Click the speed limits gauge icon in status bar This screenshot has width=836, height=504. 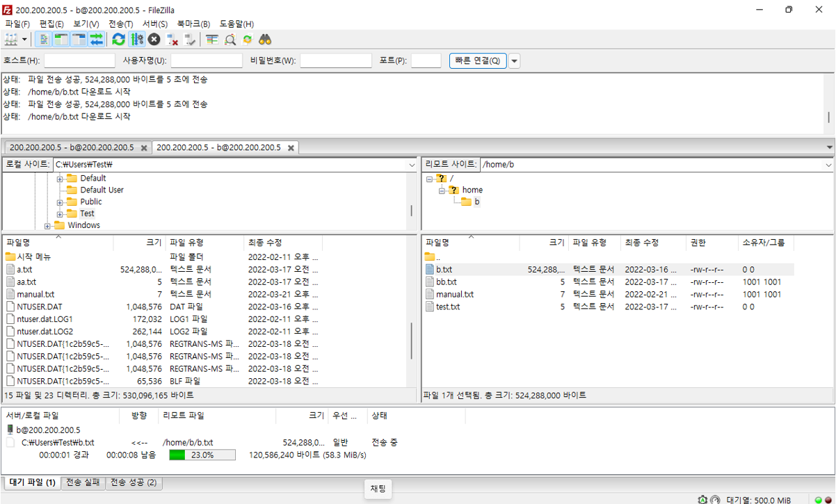coord(715,499)
